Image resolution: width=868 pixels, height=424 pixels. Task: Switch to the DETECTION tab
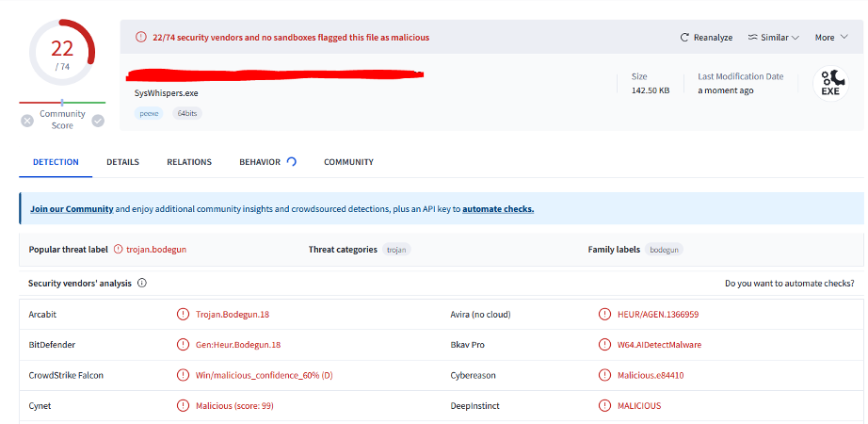[56, 162]
